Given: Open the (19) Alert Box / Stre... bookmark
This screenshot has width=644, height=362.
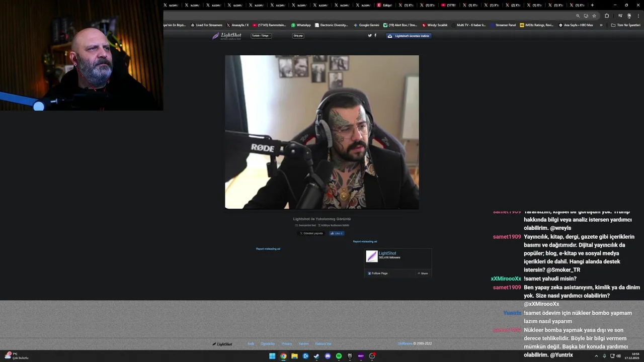Looking at the screenshot, I should 400,25.
